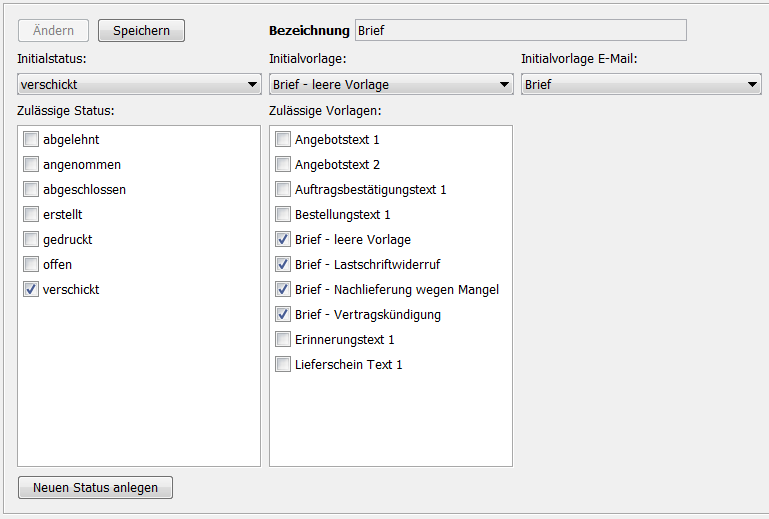The image size is (769, 519).
Task: Toggle the gedruckt checkbox
Action: (x=32, y=240)
